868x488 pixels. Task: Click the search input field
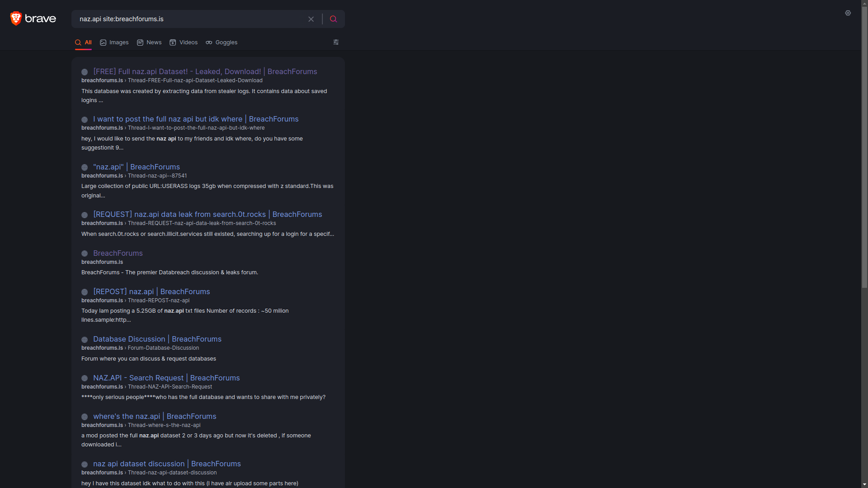(190, 19)
